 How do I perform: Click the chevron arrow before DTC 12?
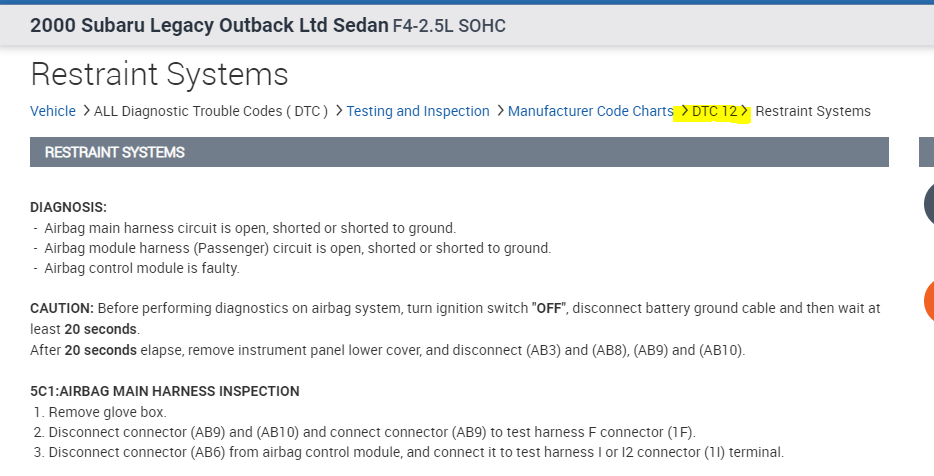point(683,111)
